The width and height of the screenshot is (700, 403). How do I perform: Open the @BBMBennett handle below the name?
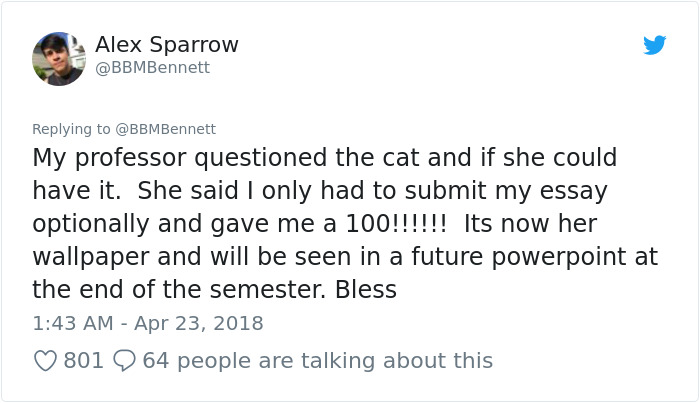coord(152,68)
